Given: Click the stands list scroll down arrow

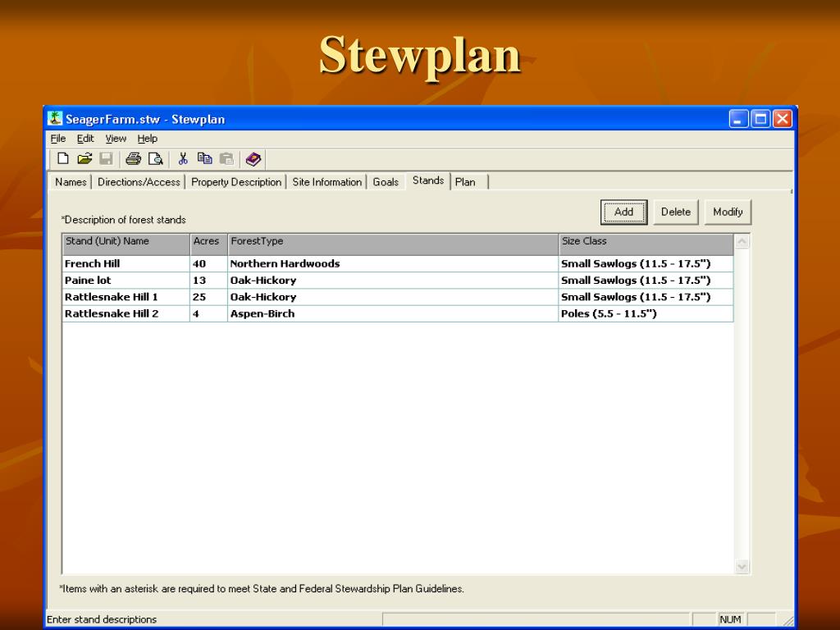Looking at the screenshot, I should pyautogui.click(x=742, y=566).
